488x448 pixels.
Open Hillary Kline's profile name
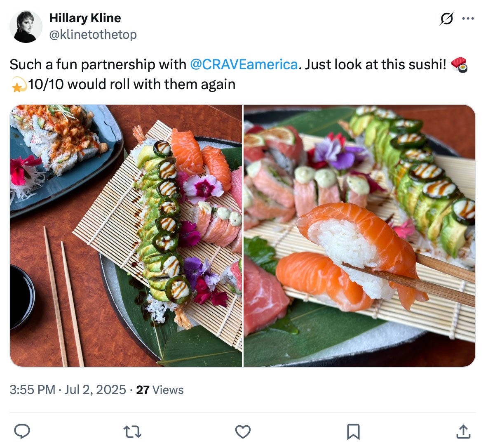pyautogui.click(x=85, y=18)
